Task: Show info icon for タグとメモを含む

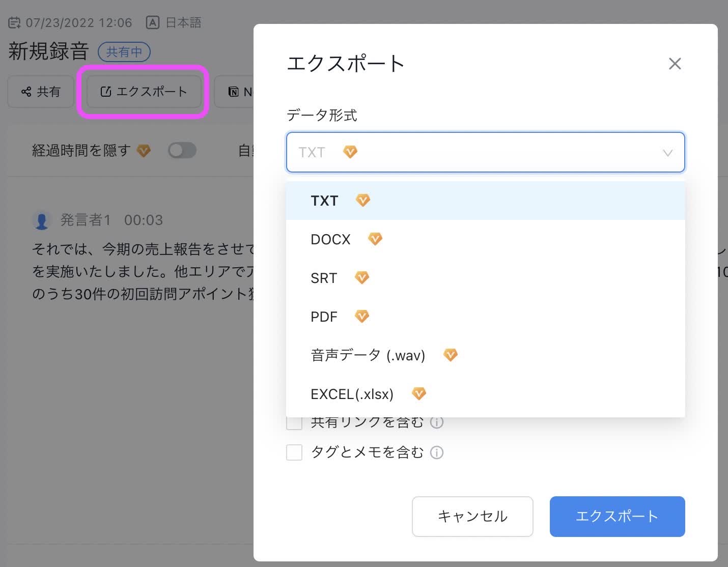Action: 437,452
